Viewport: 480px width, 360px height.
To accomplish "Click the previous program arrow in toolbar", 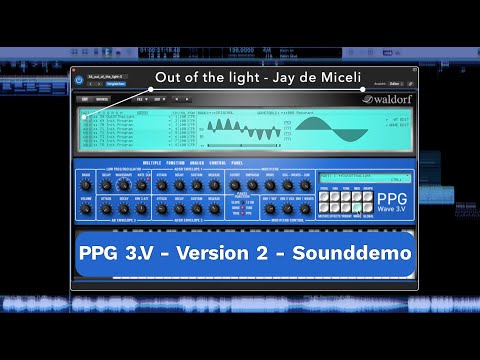I will point(177,99).
